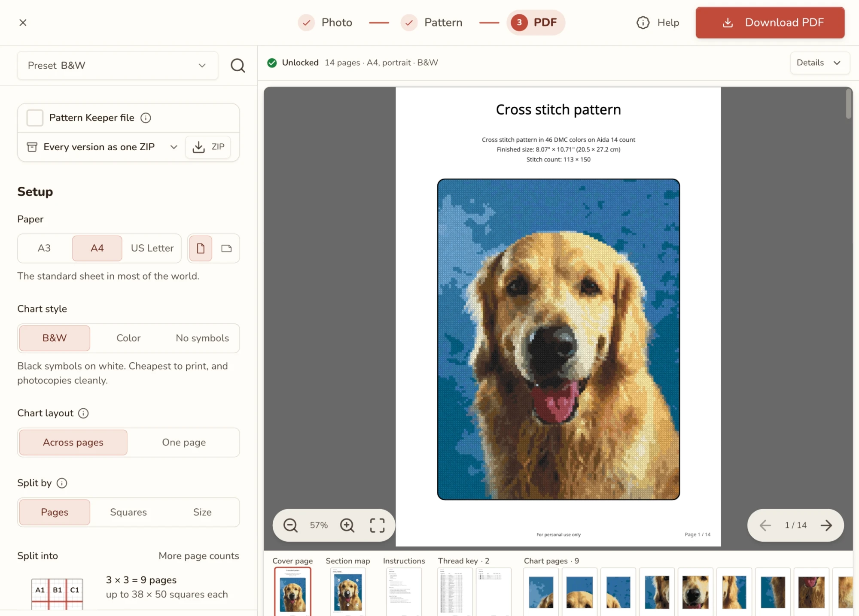Viewport: 859px width, 616px height.
Task: Toggle fullscreen preview icon
Action: coord(377,525)
